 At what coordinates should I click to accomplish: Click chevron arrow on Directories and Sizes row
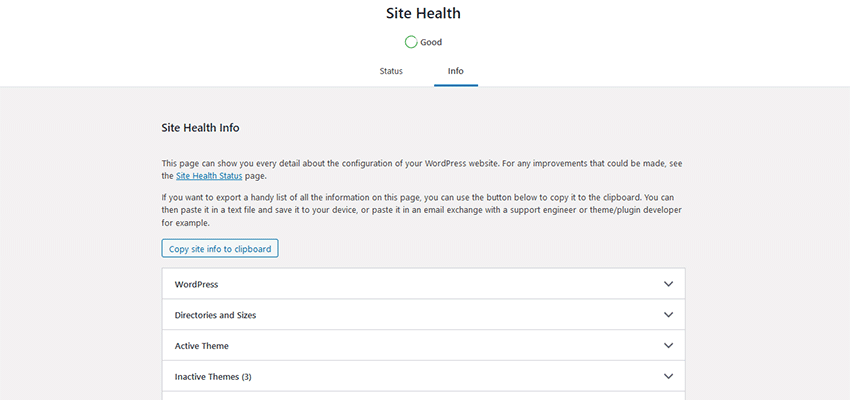668,315
